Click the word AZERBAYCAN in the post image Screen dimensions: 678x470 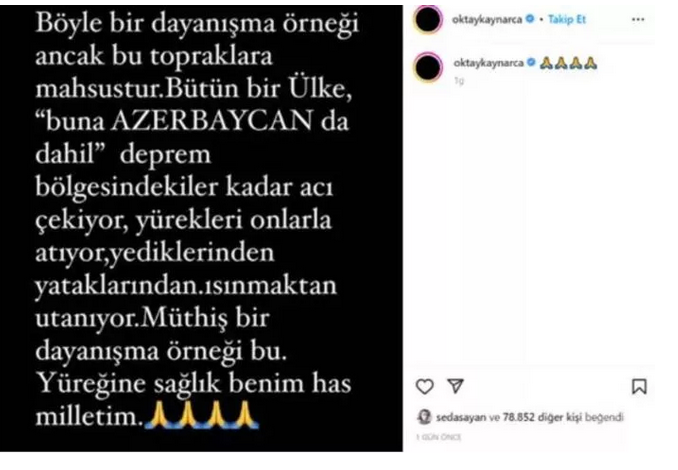coord(212,121)
